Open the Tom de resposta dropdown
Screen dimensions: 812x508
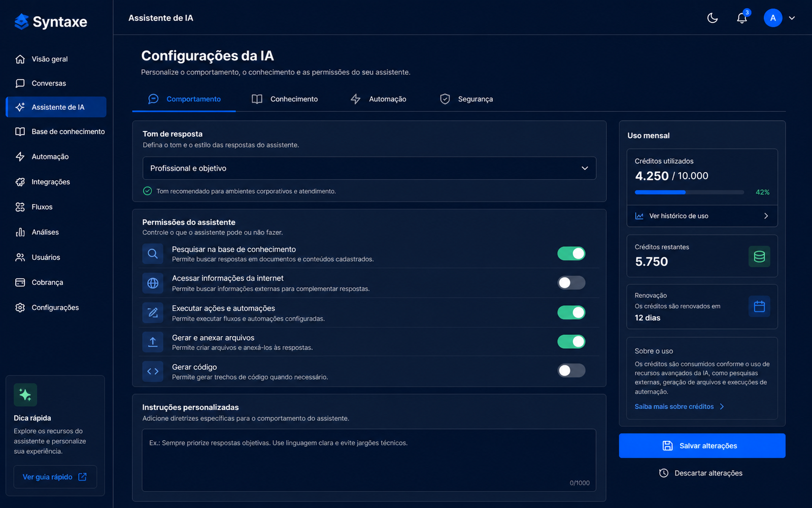coord(369,168)
